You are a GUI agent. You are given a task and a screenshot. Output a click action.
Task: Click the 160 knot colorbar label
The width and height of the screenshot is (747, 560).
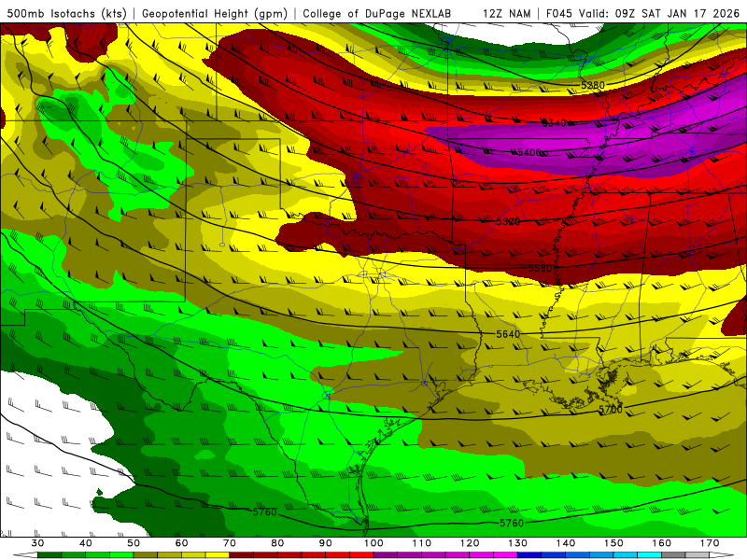coord(662,543)
